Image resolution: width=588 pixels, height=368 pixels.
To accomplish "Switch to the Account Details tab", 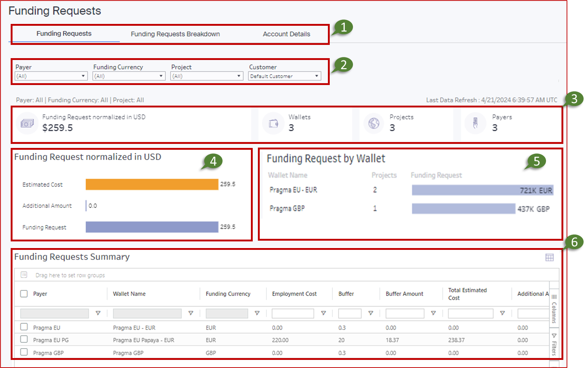I will [x=287, y=34].
